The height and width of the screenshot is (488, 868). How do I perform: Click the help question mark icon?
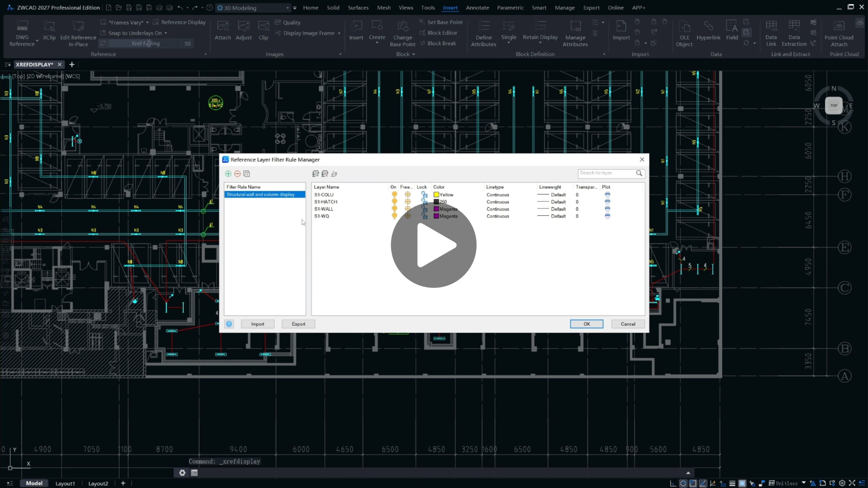point(229,324)
